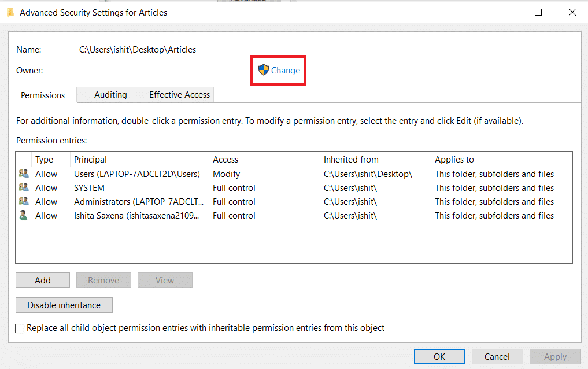Open the Effective Access tab
The height and width of the screenshot is (369, 588).
click(179, 94)
